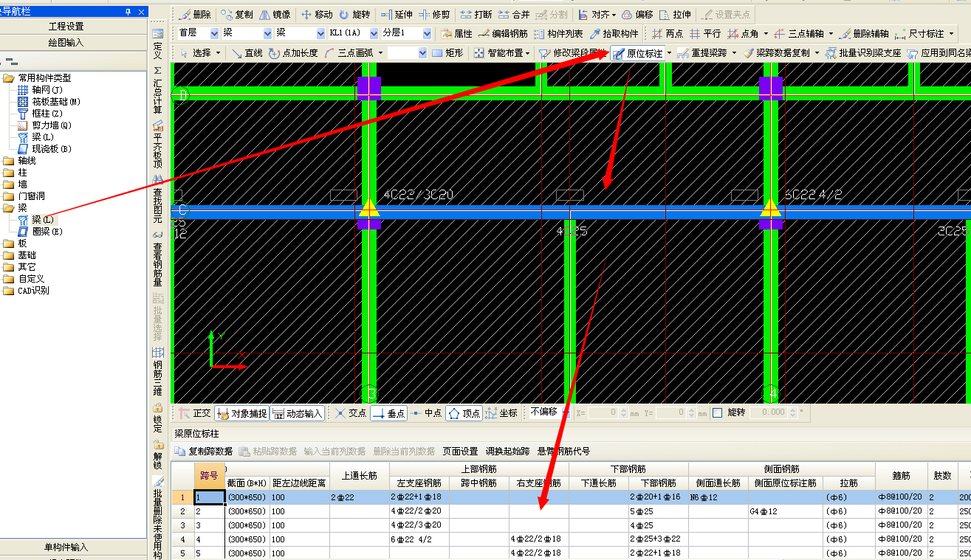
Task: Click 删除辅轴 (delete auxiliary axis)
Action: point(864,34)
